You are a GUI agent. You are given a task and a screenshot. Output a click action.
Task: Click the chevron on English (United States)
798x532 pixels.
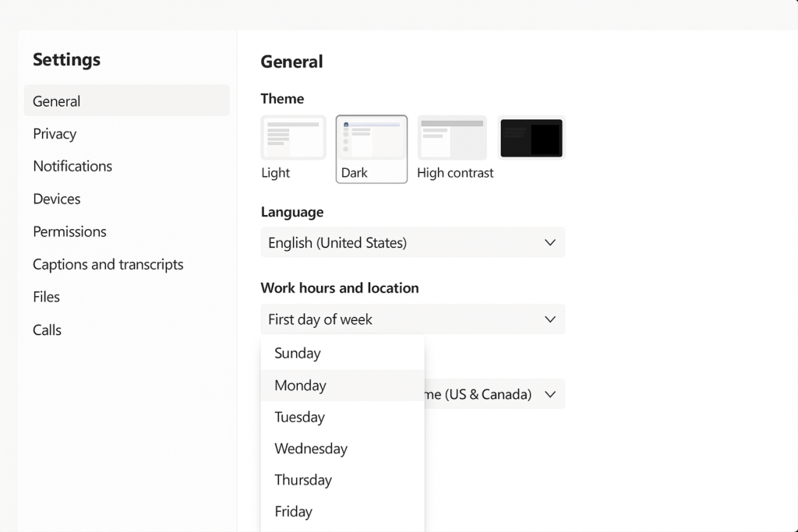[x=549, y=242]
